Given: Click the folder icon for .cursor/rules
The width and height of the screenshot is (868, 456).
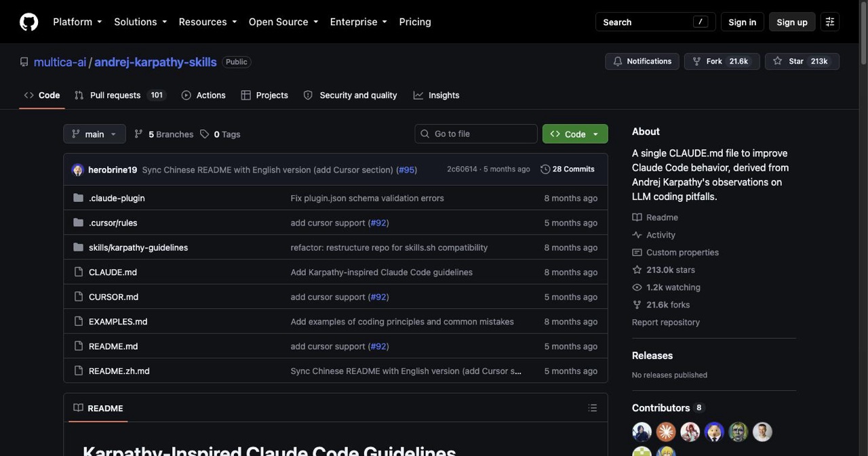Looking at the screenshot, I should tap(78, 223).
